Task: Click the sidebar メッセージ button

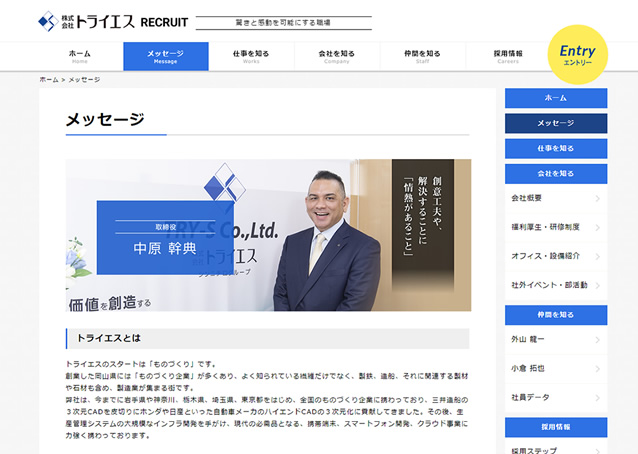Action: tap(556, 123)
